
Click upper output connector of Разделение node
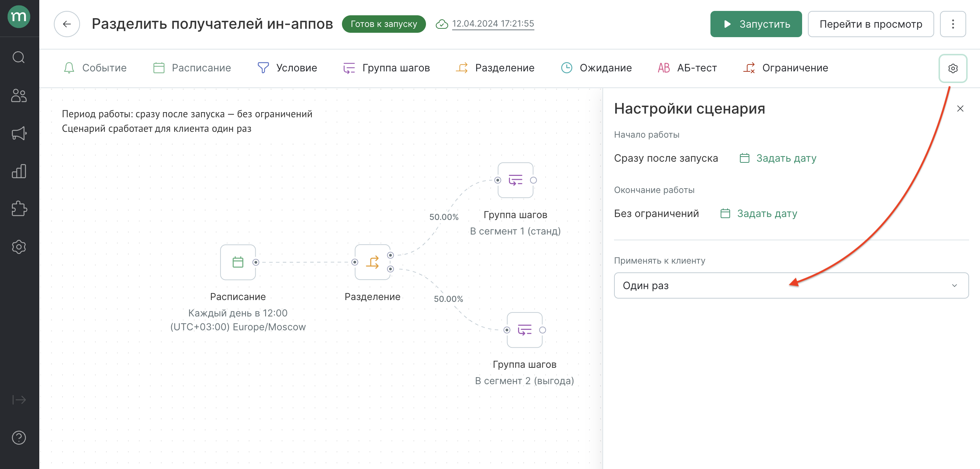coord(390,256)
